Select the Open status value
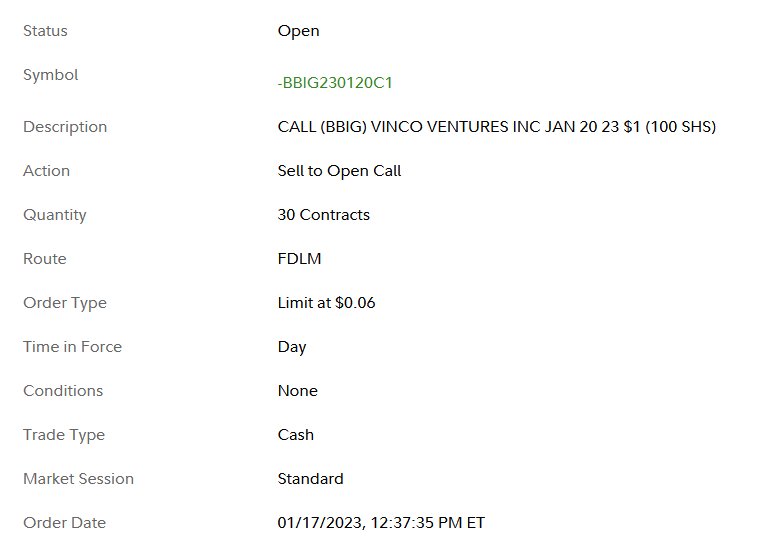 coord(299,31)
